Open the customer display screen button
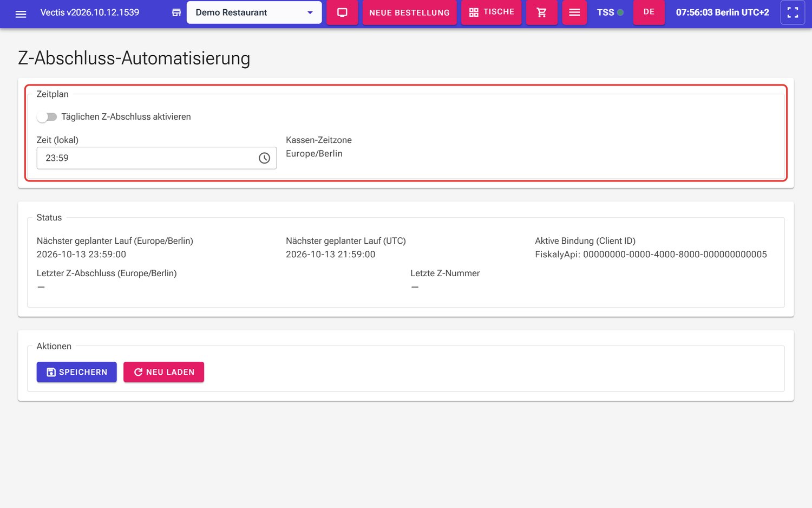The image size is (812, 508). click(x=342, y=12)
